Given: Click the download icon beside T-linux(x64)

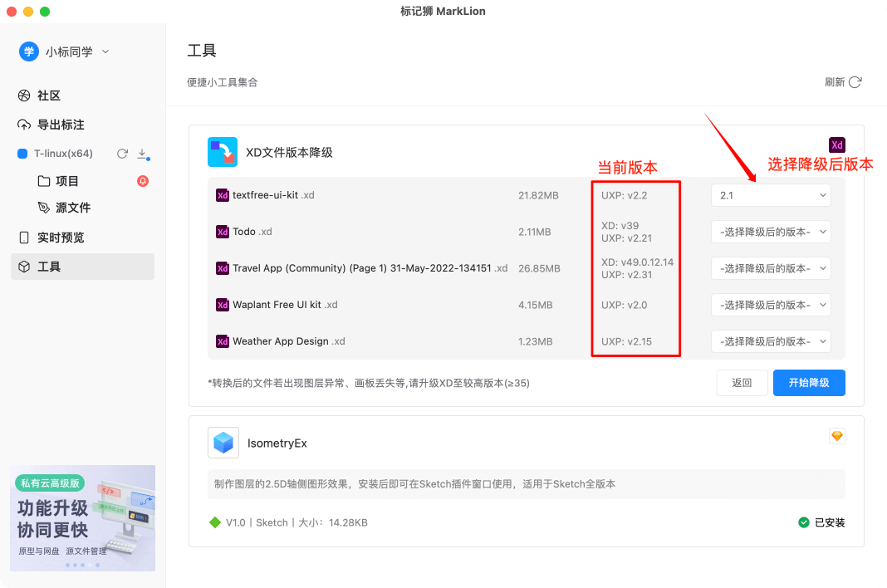Looking at the screenshot, I should (x=142, y=154).
